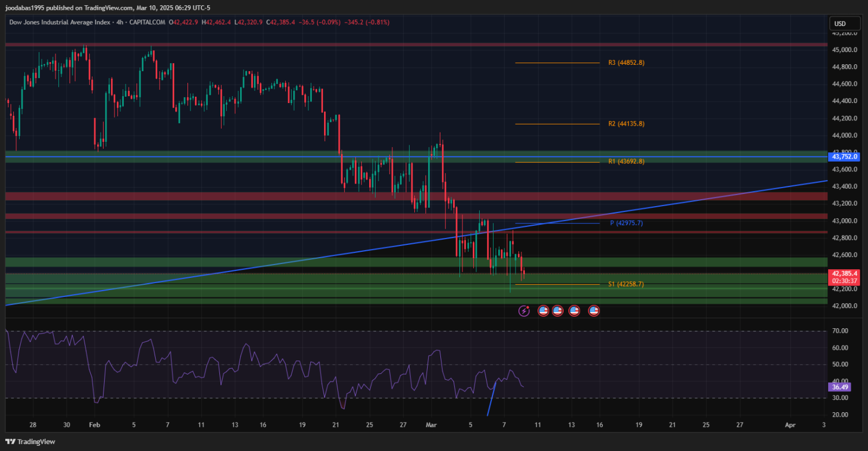868x451 pixels.
Task: Click the red 42,385.4 current price label
Action: click(x=845, y=273)
